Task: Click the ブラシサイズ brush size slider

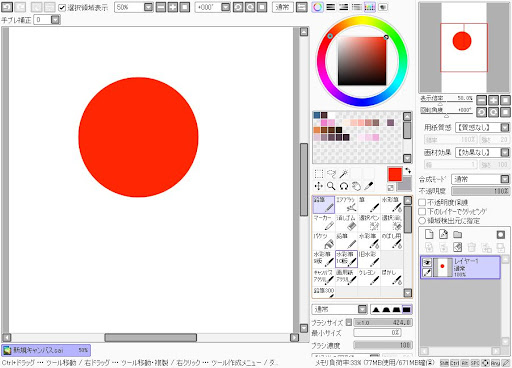Action: (383, 322)
